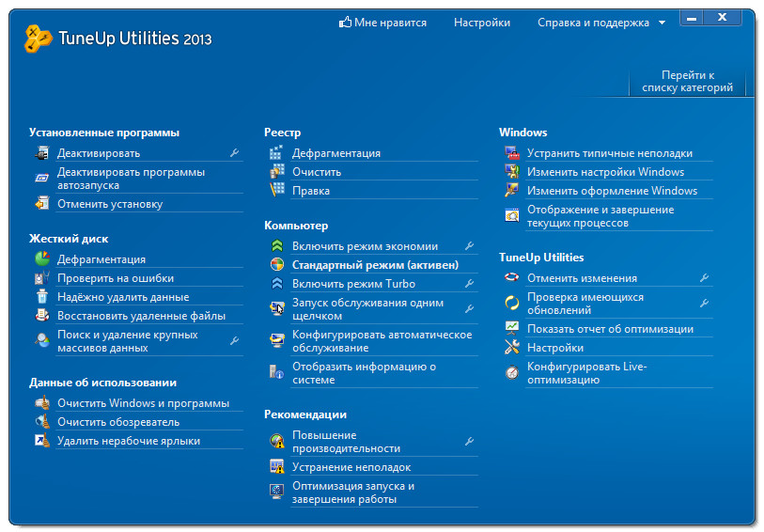Click the Очистить обозреватель broom icon

click(x=41, y=422)
